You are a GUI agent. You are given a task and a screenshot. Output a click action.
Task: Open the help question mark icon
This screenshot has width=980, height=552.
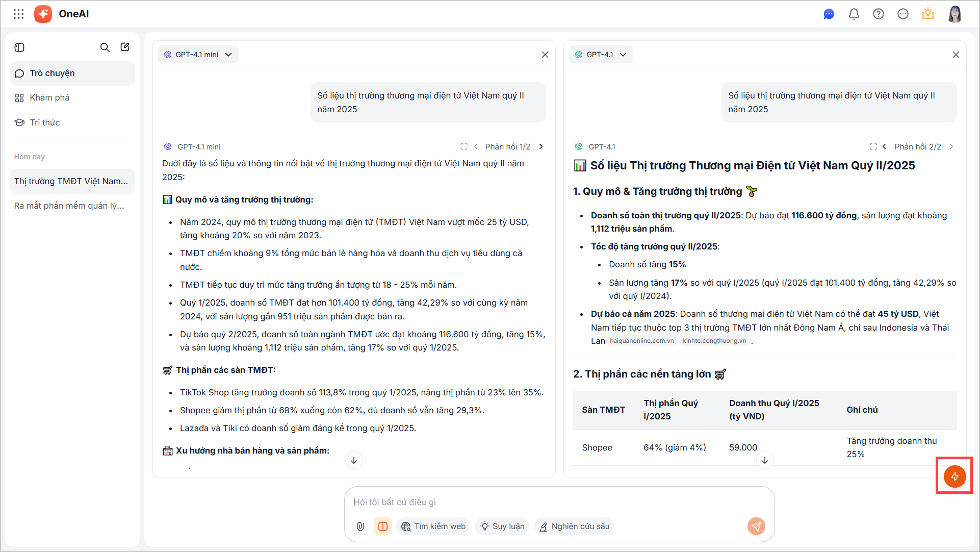point(878,14)
